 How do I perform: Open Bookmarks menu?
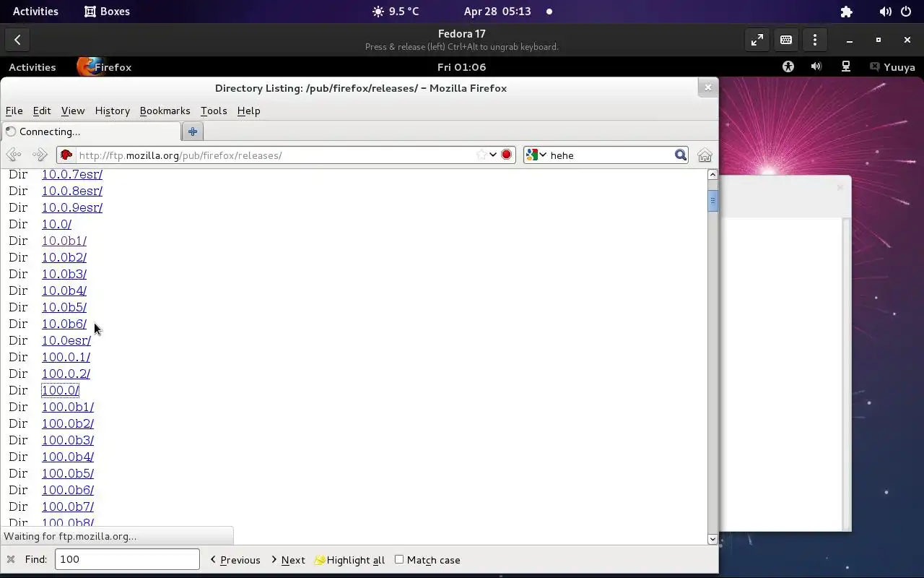165,111
